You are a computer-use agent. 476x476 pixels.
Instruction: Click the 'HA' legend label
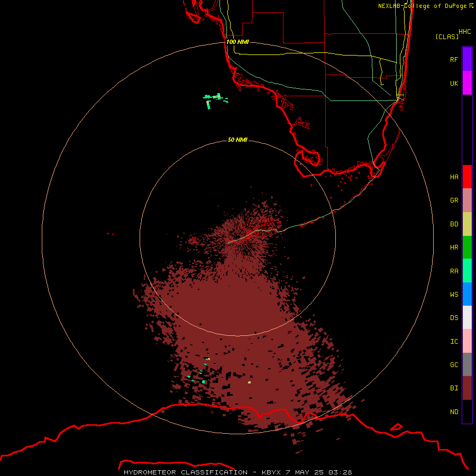click(x=454, y=177)
